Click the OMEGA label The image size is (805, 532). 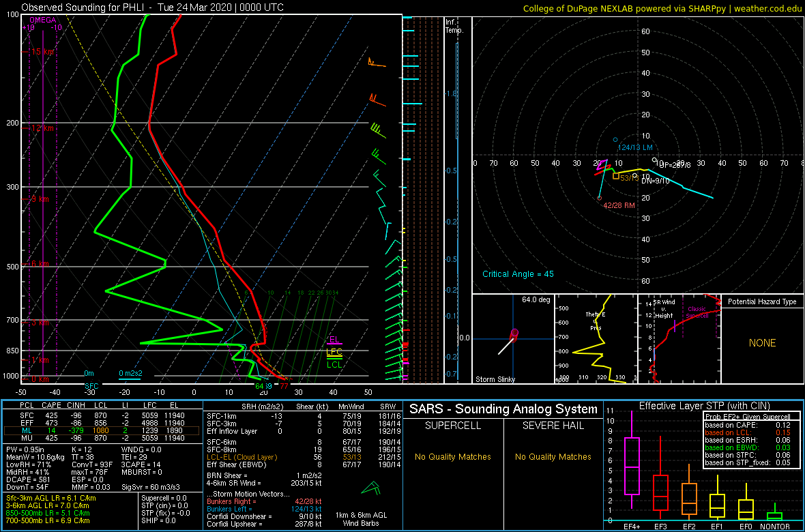(42, 20)
